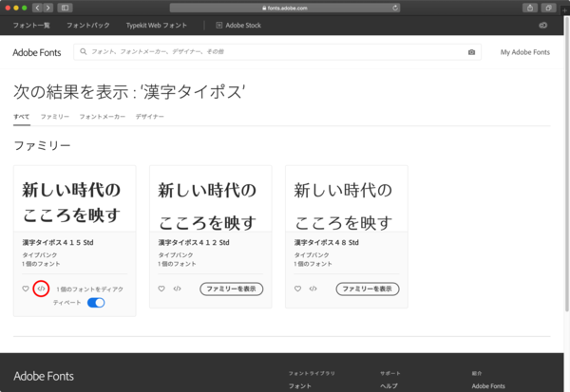Click the fonts.adobe.com address bar
570x392 pixels.
285,8
